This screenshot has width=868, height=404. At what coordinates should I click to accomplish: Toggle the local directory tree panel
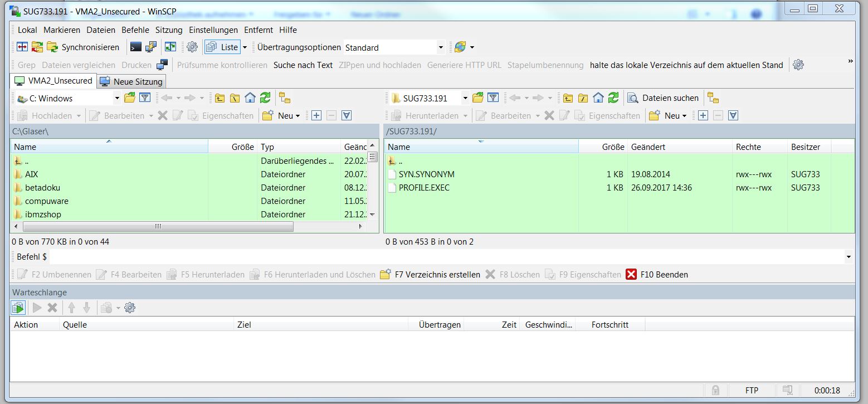(285, 98)
